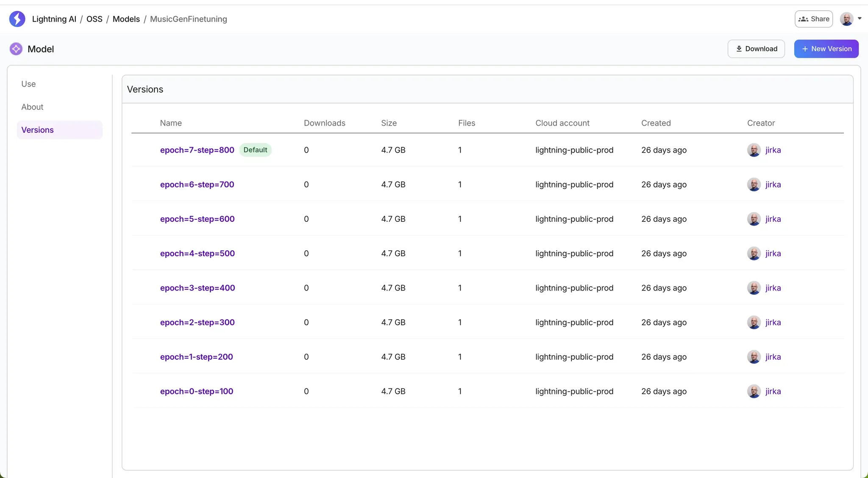Viewport: 868px width, 478px height.
Task: Click the Lightning AI bolt logo
Action: [x=17, y=19]
